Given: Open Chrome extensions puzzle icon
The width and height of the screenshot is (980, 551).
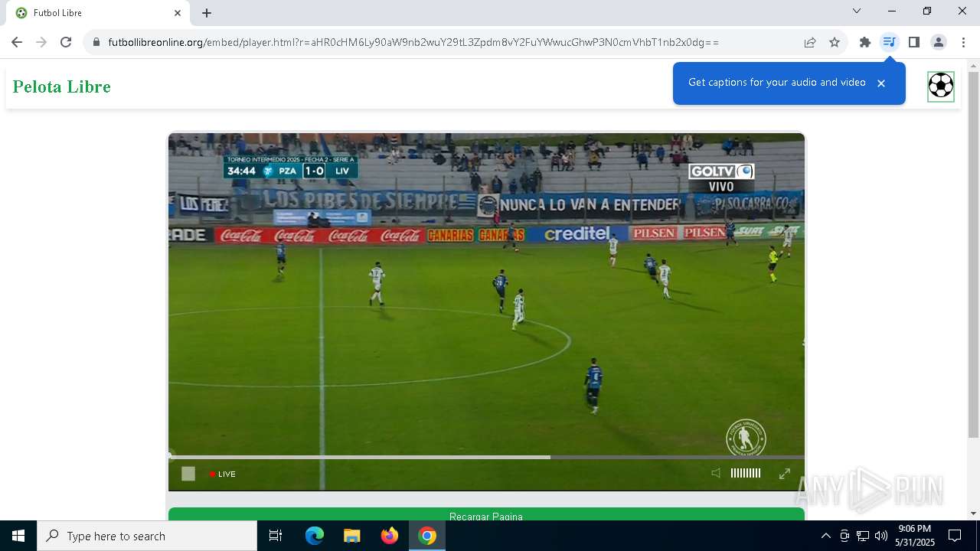Looking at the screenshot, I should tap(865, 42).
